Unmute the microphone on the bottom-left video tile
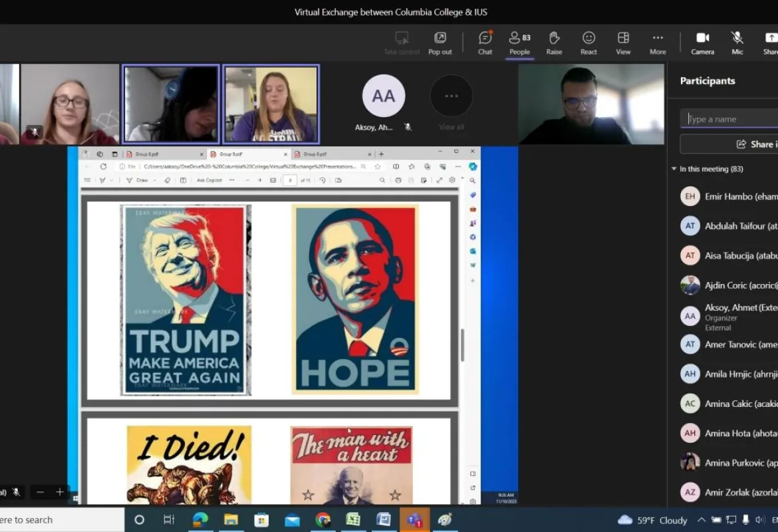778x532 pixels. click(x=17, y=492)
